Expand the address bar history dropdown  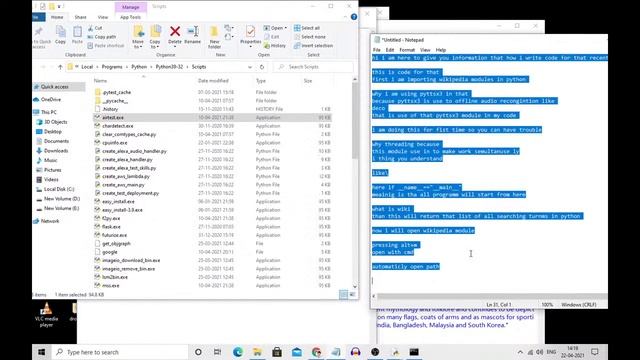coord(250,67)
